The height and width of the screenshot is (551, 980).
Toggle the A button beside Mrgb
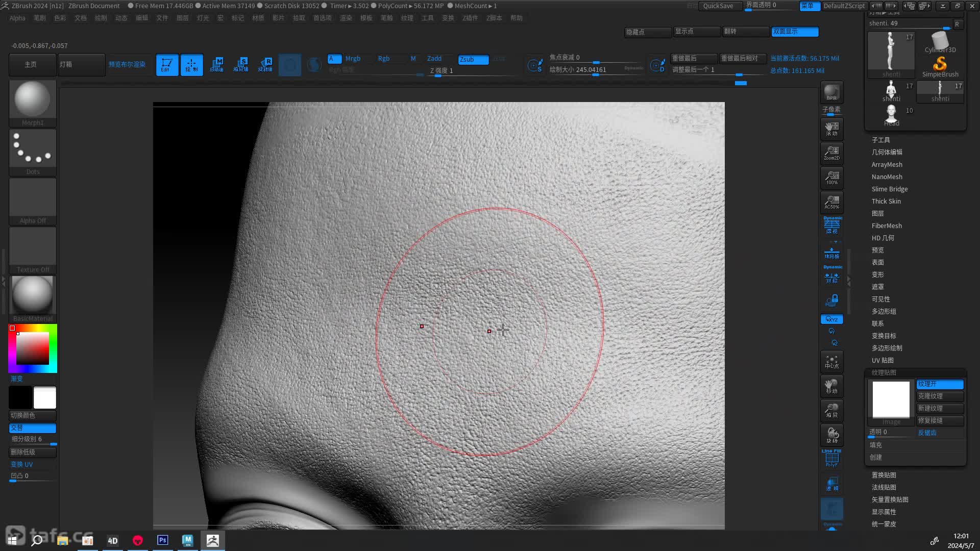[334, 59]
